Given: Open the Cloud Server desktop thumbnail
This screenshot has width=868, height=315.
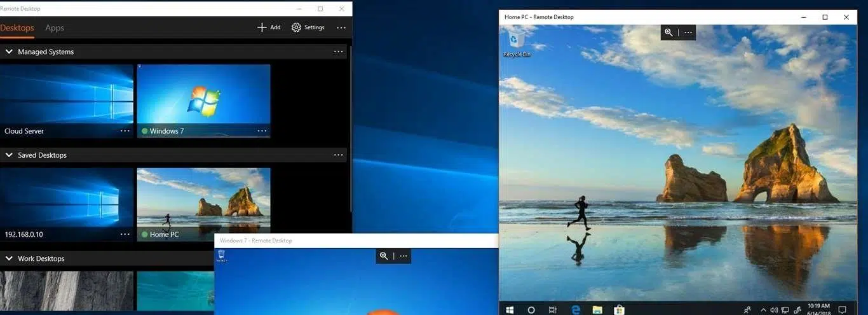Looking at the screenshot, I should click(67, 101).
